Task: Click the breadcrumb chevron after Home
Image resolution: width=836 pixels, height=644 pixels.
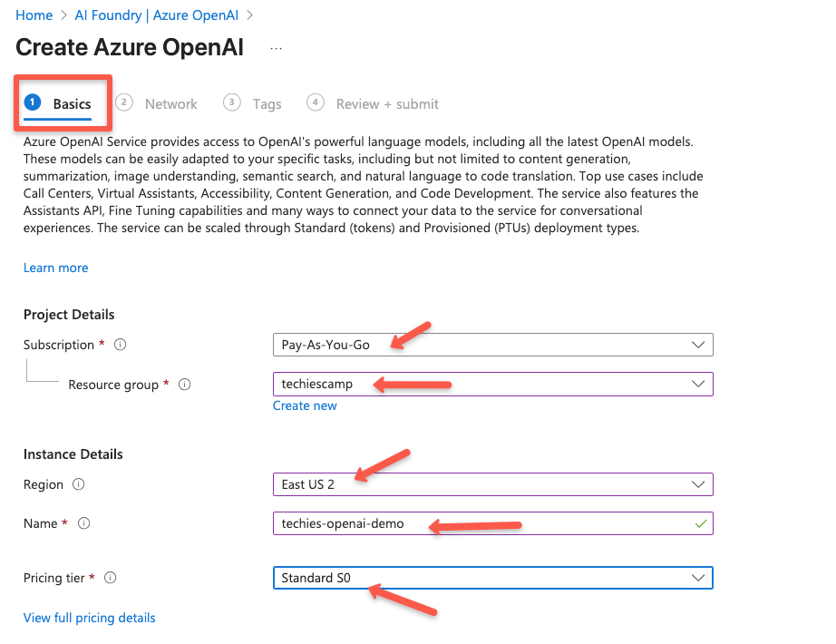Action: click(63, 15)
